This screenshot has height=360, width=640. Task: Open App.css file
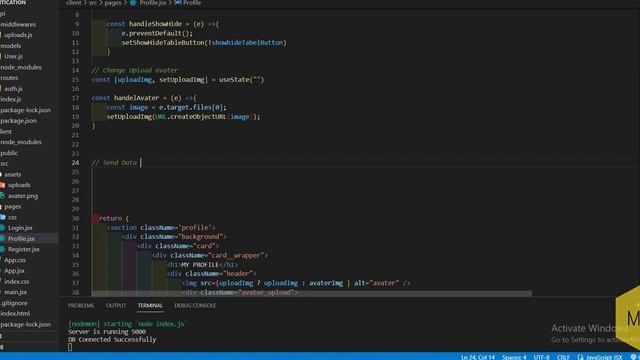[15, 260]
